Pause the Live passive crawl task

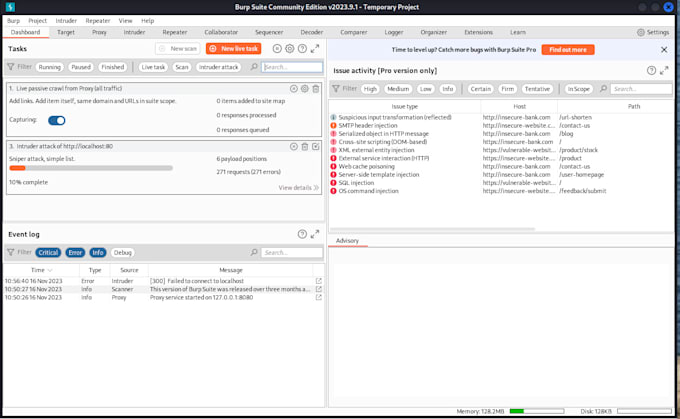[x=294, y=88]
